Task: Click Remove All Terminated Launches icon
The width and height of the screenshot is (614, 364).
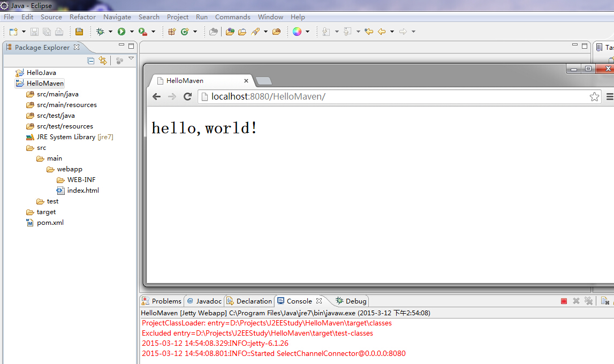Action: (588, 301)
